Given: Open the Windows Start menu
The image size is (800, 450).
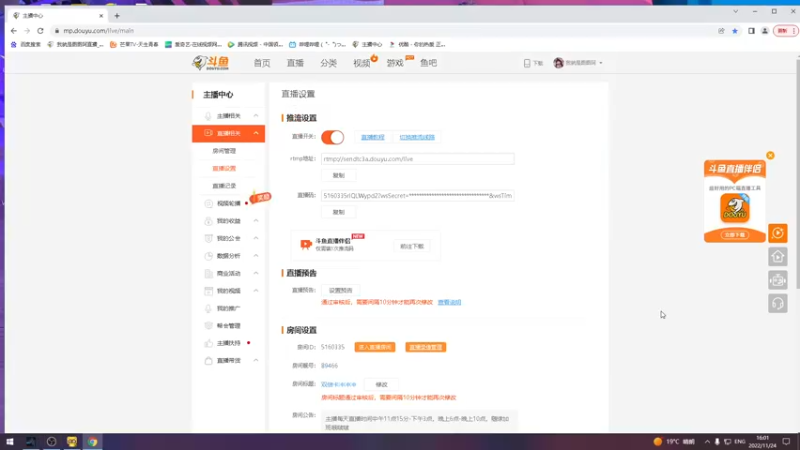Looking at the screenshot, I should pos(10,442).
